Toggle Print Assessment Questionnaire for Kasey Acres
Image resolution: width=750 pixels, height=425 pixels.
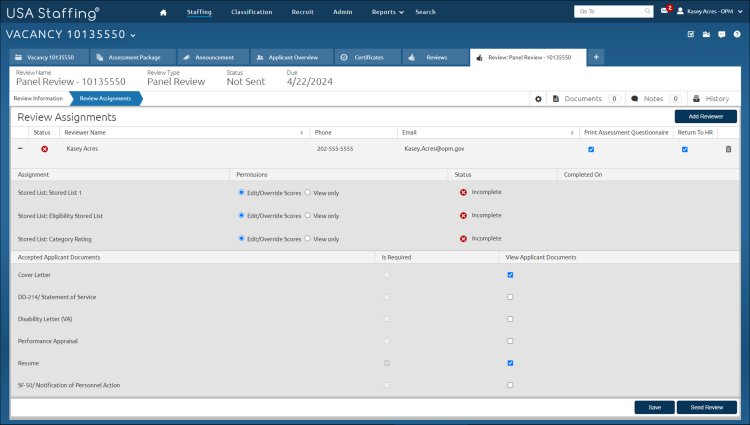[x=591, y=150]
